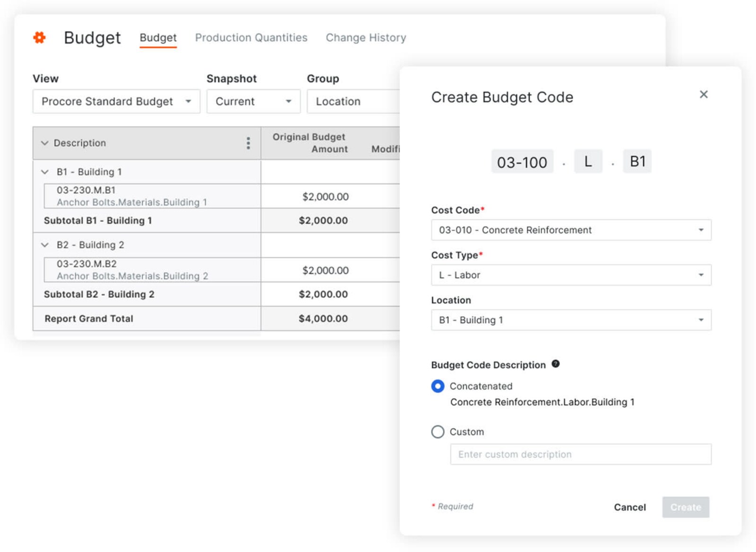Switch to the Budget tab
This screenshot has height=552, width=756.
click(x=158, y=38)
